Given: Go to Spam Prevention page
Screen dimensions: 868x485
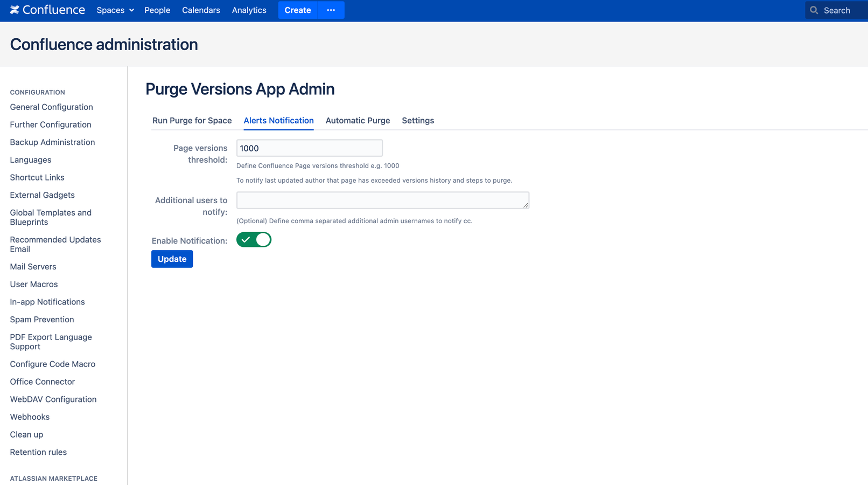Looking at the screenshot, I should pyautogui.click(x=42, y=320).
